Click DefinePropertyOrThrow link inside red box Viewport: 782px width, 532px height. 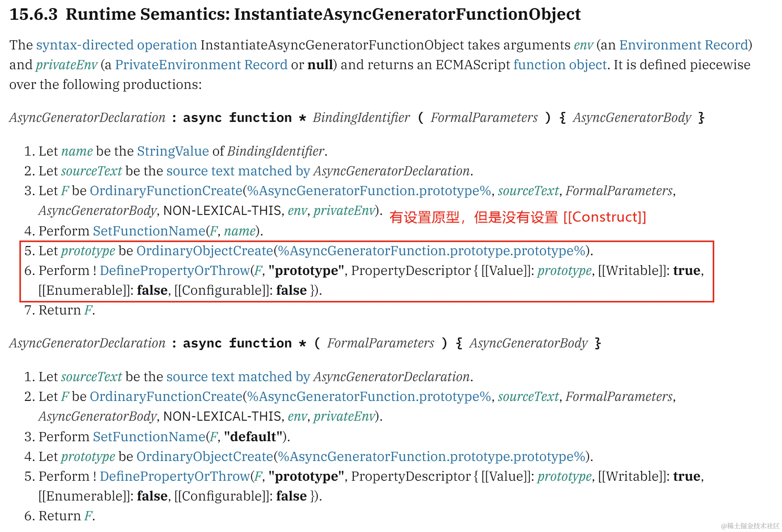click(x=175, y=271)
